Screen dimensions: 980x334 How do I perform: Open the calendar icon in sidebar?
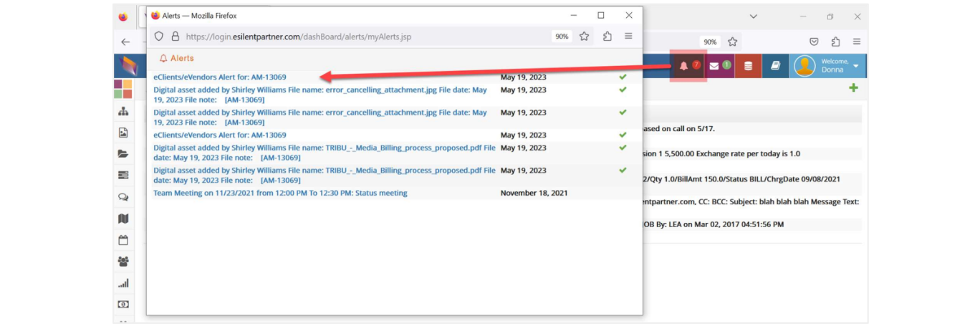coord(123,240)
